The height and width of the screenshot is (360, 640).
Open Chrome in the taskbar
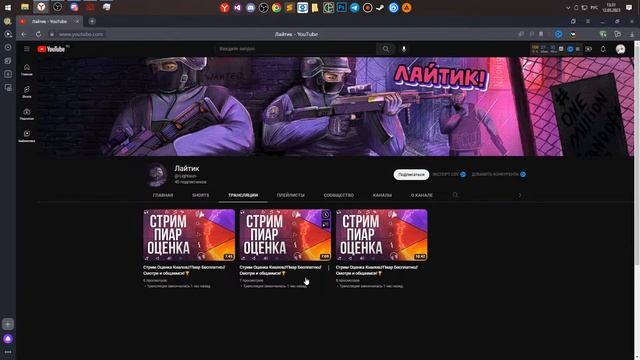276,7
